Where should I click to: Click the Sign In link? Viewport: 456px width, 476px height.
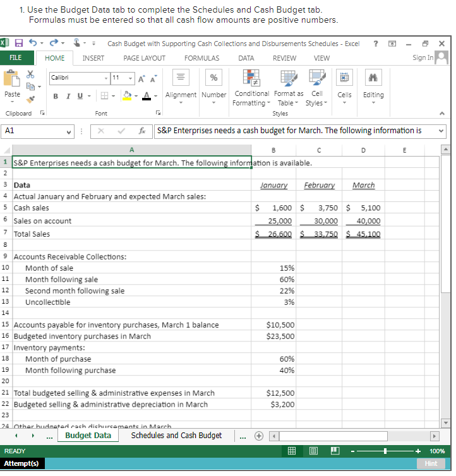point(423,57)
